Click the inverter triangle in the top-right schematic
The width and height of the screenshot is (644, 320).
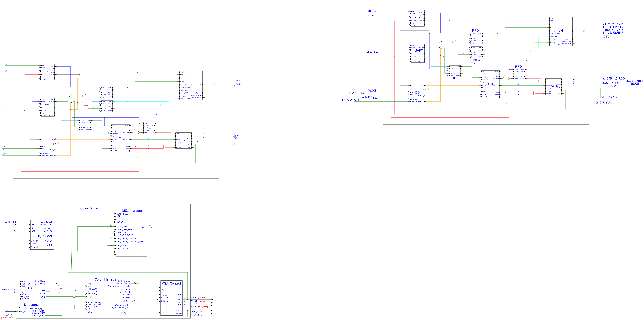coord(450,49)
